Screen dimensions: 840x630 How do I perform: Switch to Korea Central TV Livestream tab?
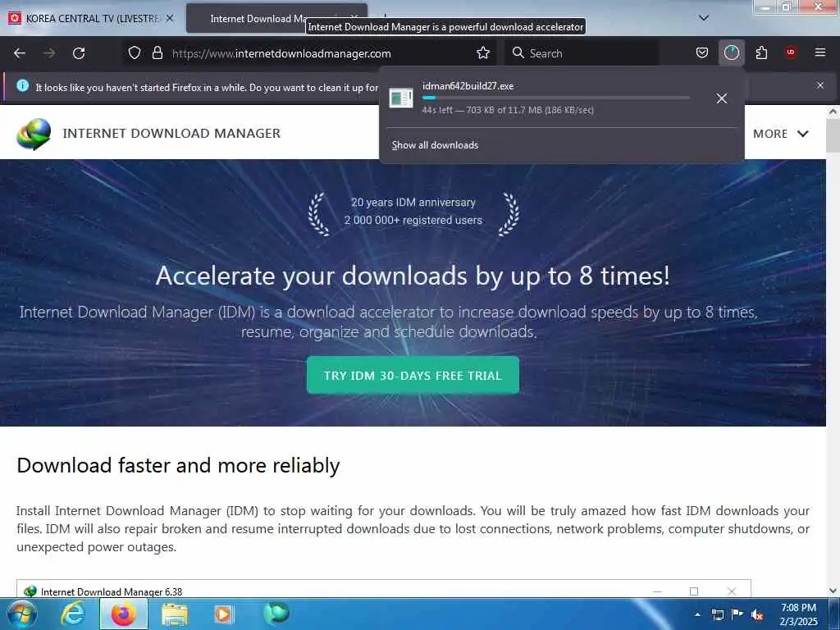[92, 18]
